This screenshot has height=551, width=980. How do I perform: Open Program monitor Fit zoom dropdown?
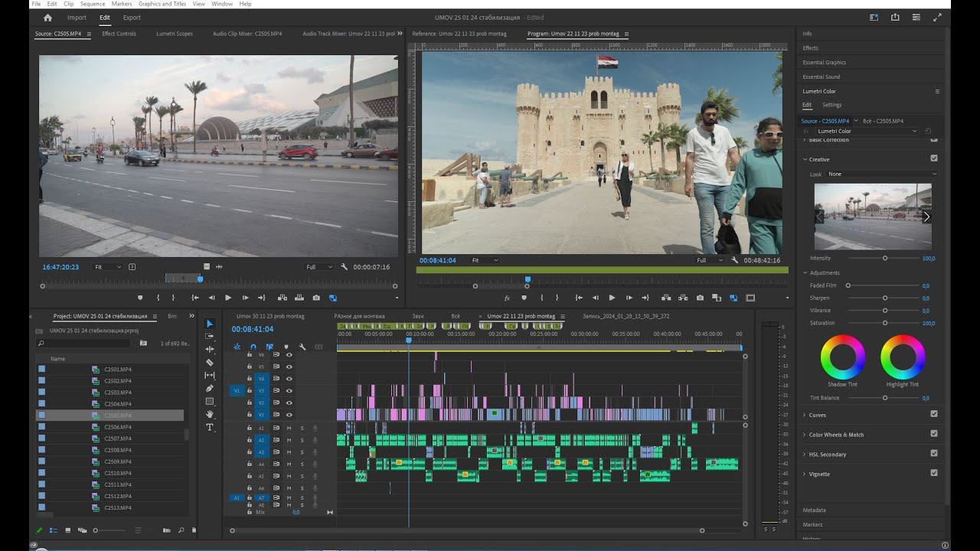point(485,260)
